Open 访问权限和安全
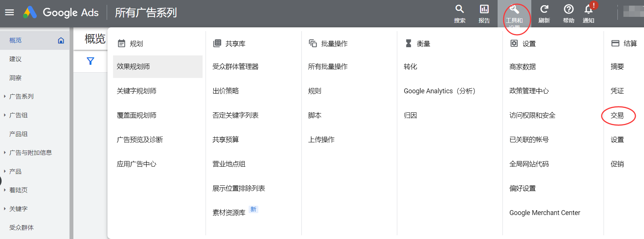 pyautogui.click(x=532, y=115)
